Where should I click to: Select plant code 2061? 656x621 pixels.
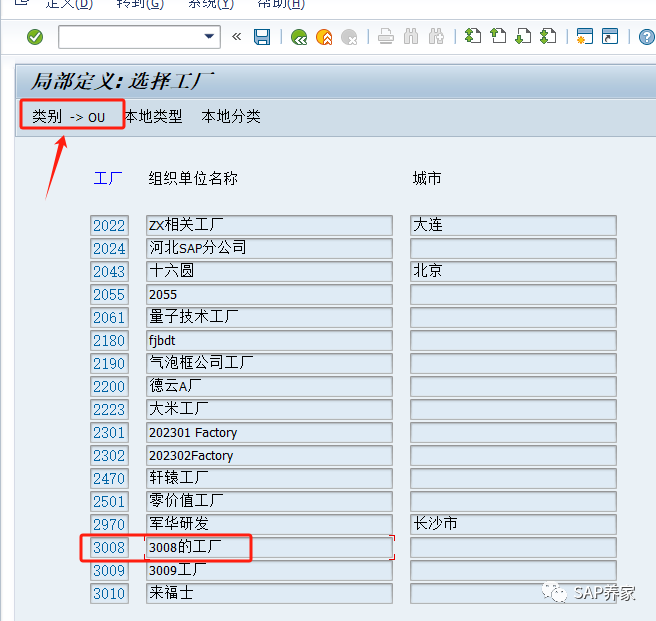point(109,318)
